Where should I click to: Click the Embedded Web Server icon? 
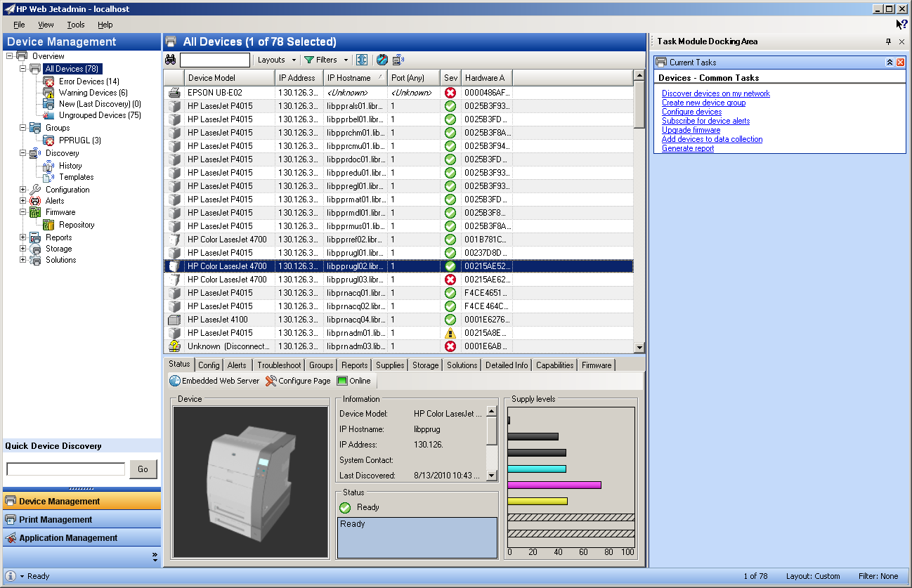[x=175, y=381]
